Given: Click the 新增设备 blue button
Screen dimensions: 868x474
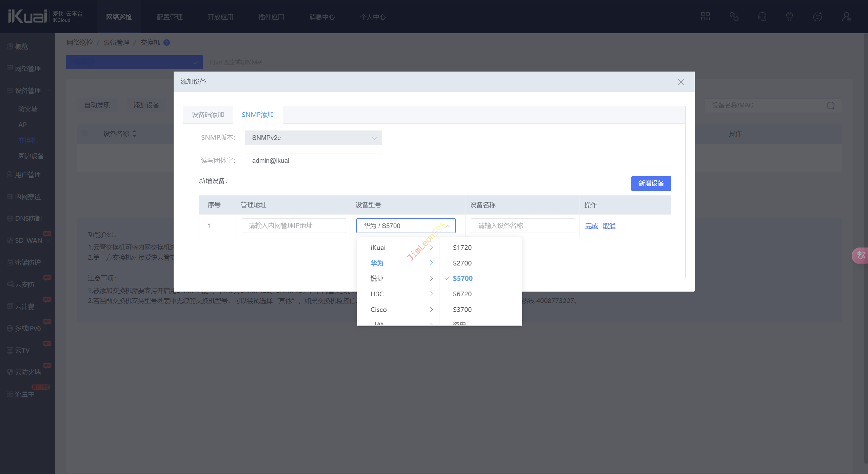Looking at the screenshot, I should (651, 183).
